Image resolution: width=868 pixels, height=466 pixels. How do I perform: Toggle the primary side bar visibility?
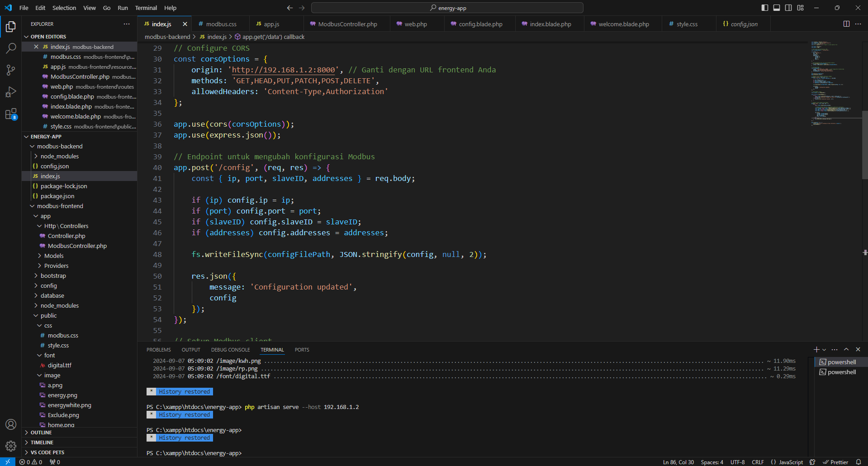pos(764,8)
